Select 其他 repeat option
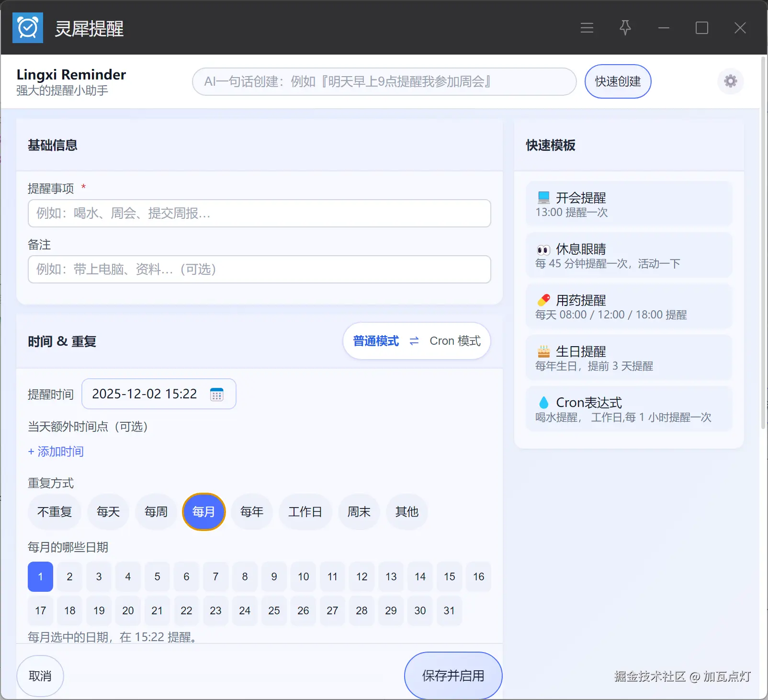This screenshot has height=700, width=768. [x=407, y=512]
